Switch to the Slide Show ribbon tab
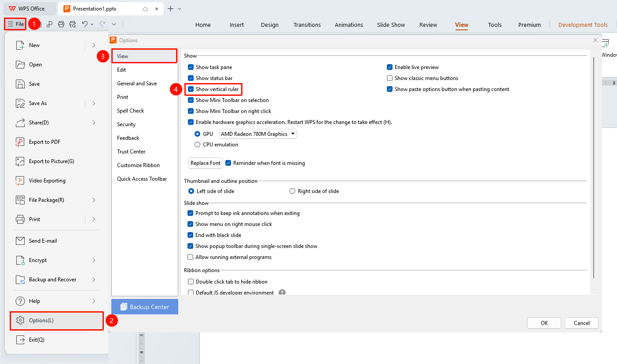The width and height of the screenshot is (617, 364). tap(391, 25)
